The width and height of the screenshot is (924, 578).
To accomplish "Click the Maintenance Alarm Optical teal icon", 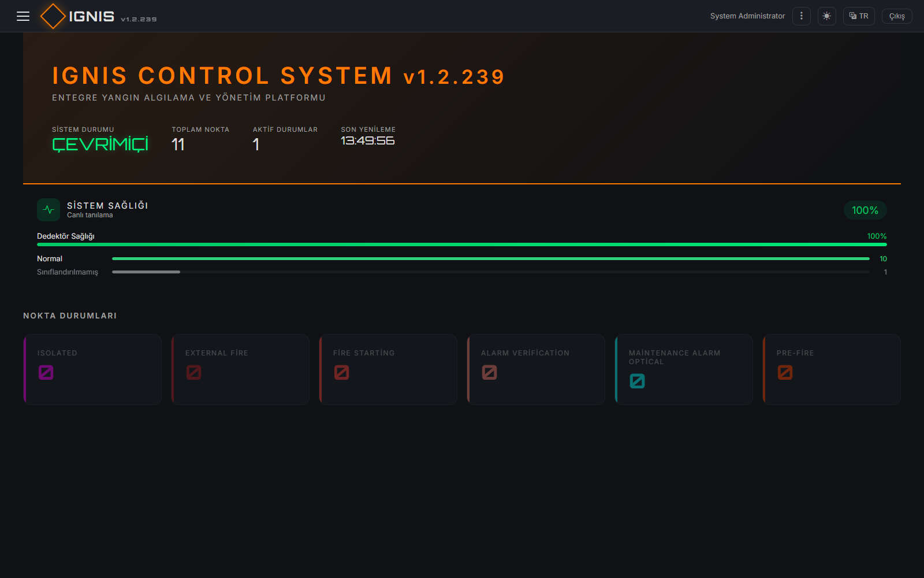I will pyautogui.click(x=638, y=381).
